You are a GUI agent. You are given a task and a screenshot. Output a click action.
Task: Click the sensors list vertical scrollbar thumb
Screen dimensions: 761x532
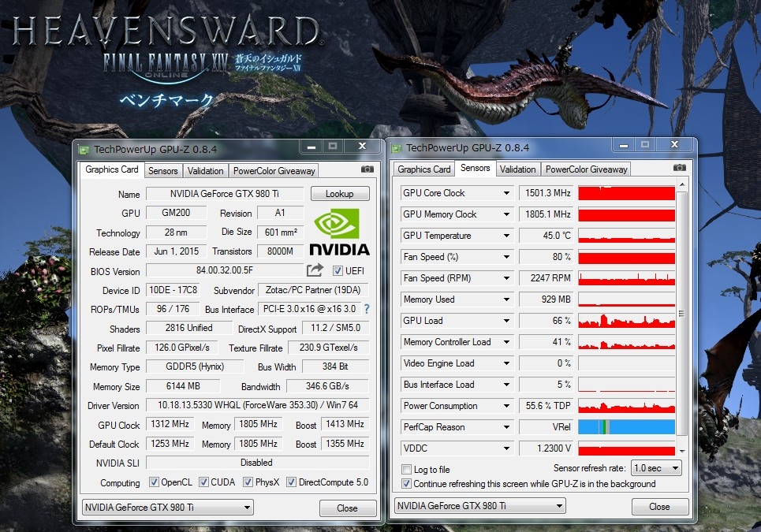682,313
